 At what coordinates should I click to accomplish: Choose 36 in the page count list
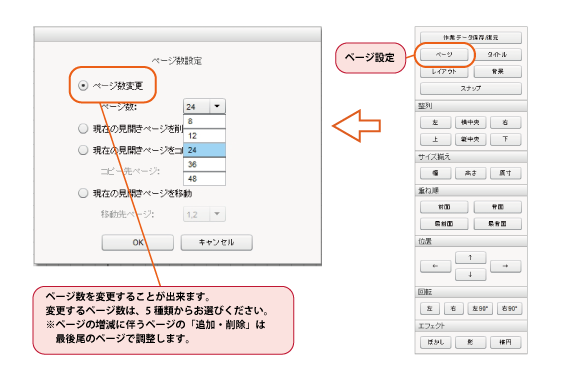pyautogui.click(x=204, y=164)
